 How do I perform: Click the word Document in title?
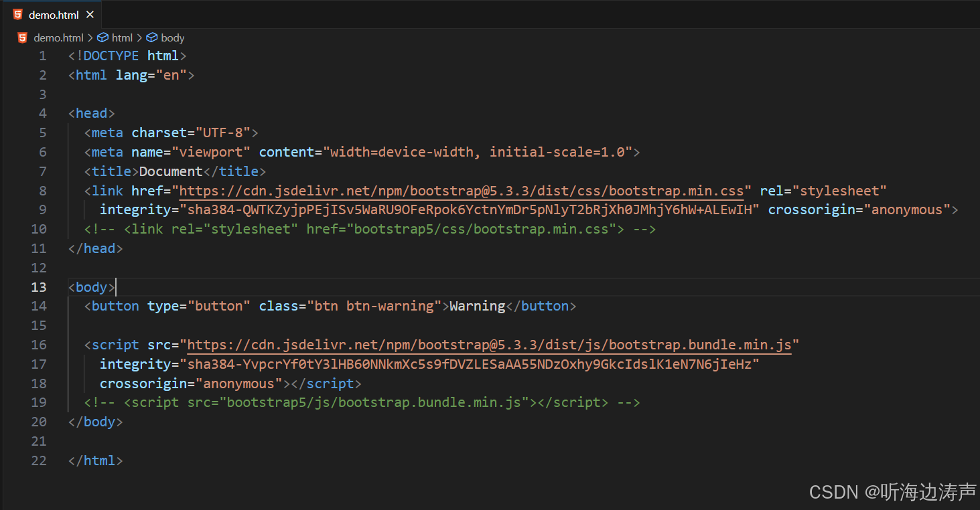pos(171,171)
